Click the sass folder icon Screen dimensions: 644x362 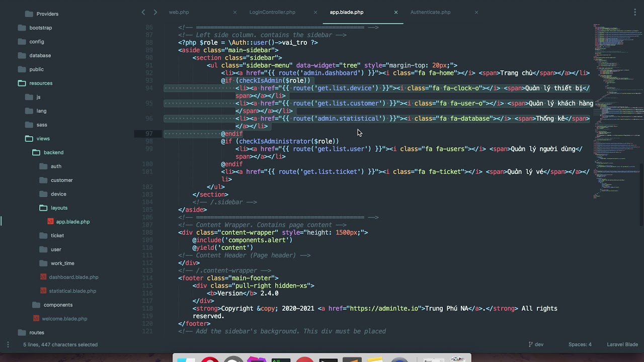click(29, 125)
